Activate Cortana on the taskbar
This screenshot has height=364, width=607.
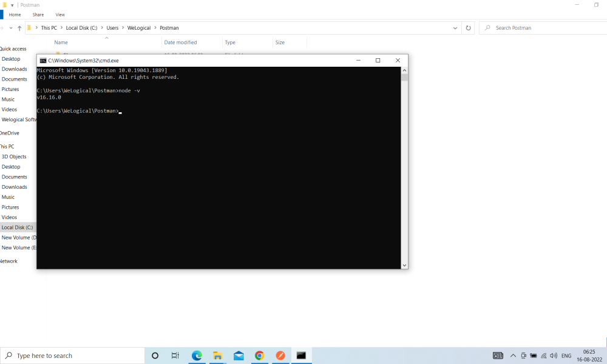155,356
